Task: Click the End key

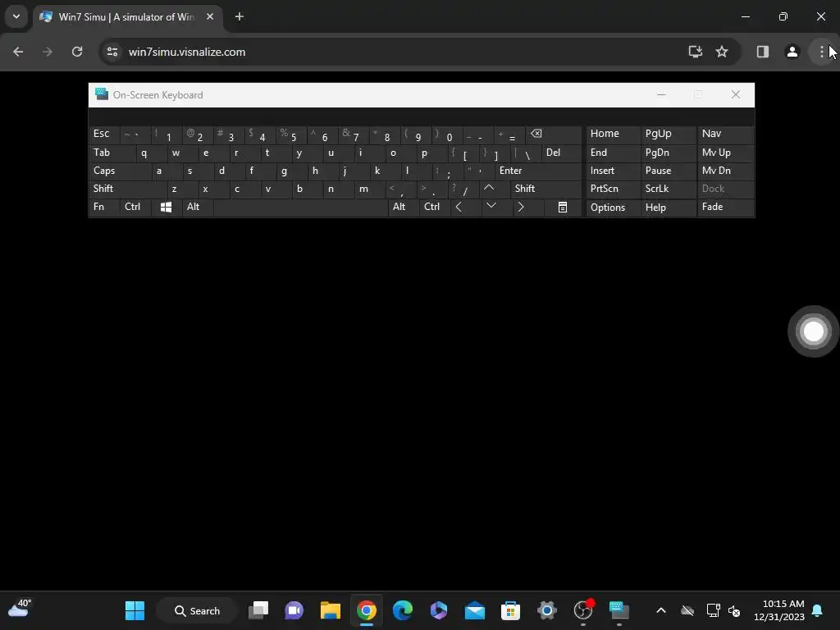Action: [x=614, y=153]
